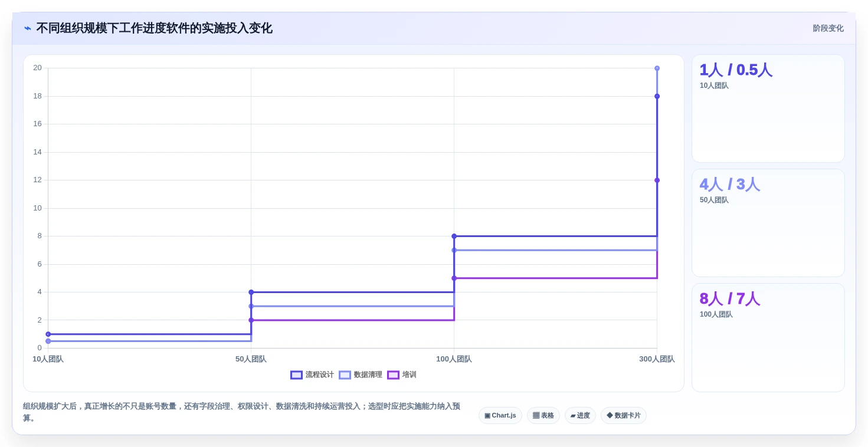
Task: Click the 10人团队 x-axis label
Action: [x=48, y=359]
